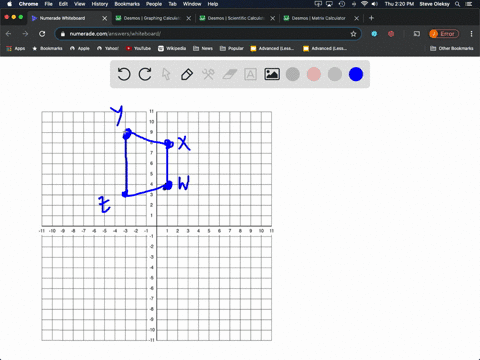480x360 pixels.
Task: Open the Chrome three-dot menu
Action: click(471, 34)
